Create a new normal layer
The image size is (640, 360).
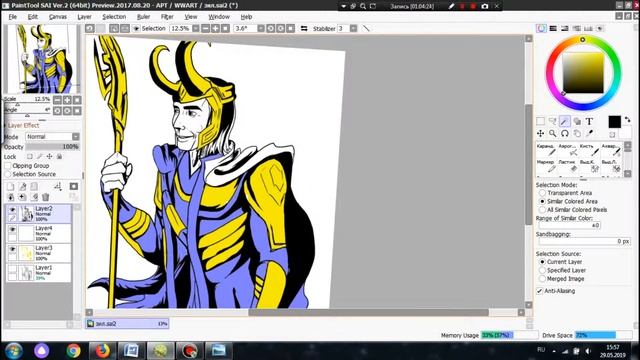11,187
